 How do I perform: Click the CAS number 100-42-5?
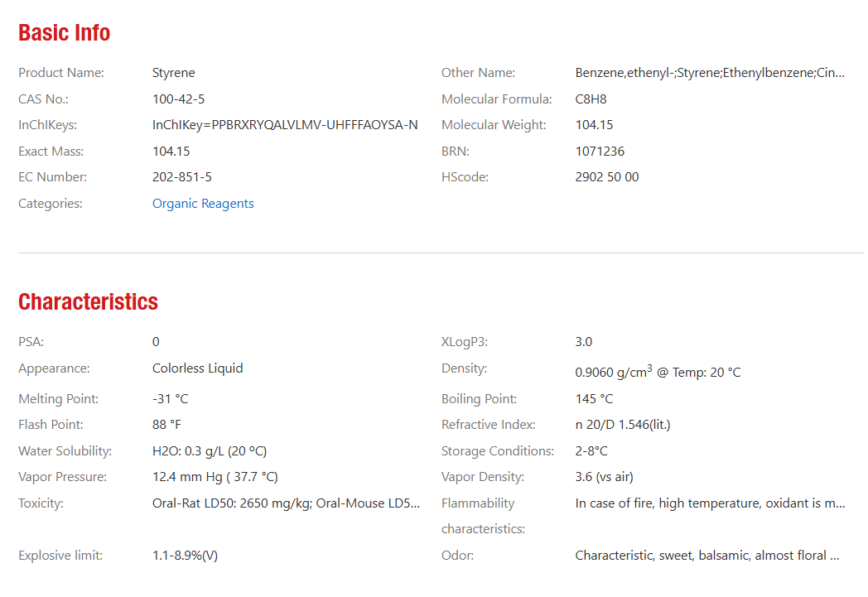(178, 99)
